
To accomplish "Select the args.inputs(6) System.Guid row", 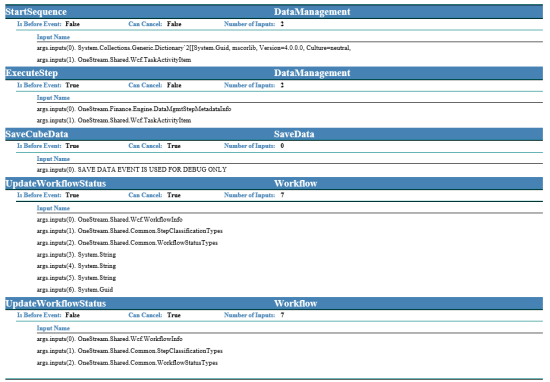I will (x=75, y=290).
